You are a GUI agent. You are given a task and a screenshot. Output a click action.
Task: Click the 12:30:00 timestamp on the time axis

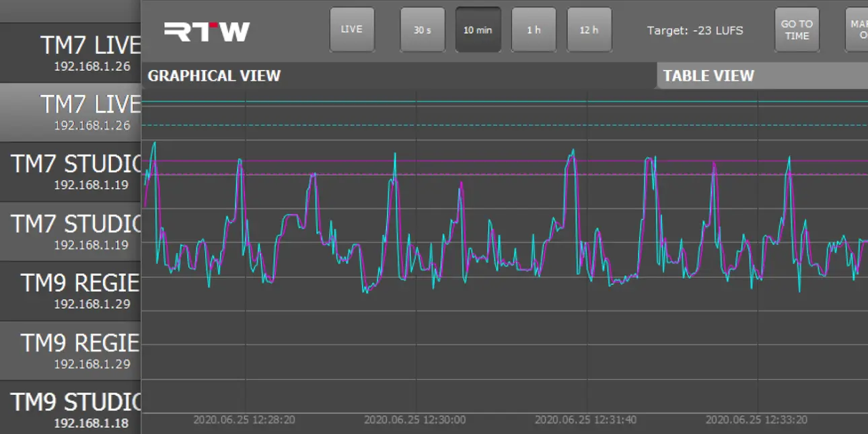[414, 420]
